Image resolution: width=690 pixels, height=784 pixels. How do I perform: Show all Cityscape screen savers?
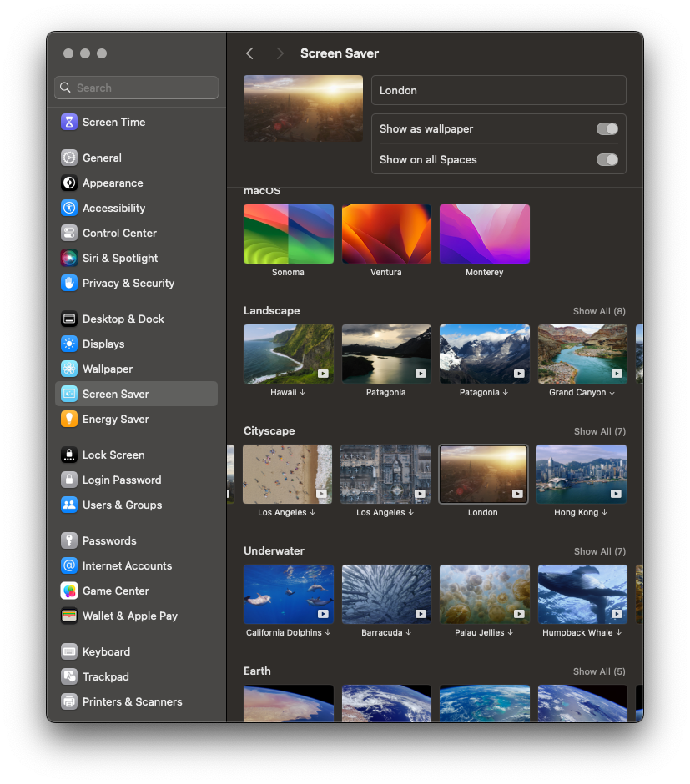(600, 431)
